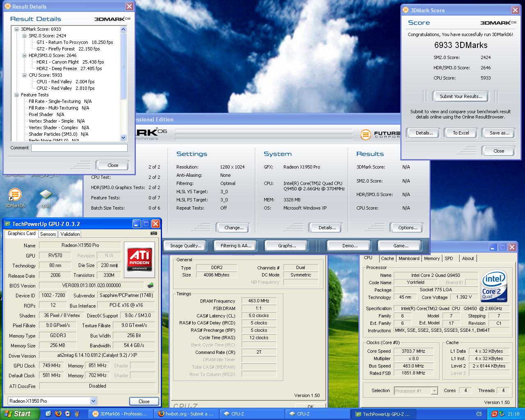Click the green tray icon beside the clock
This screenshot has height=420, width=525.
click(502, 414)
